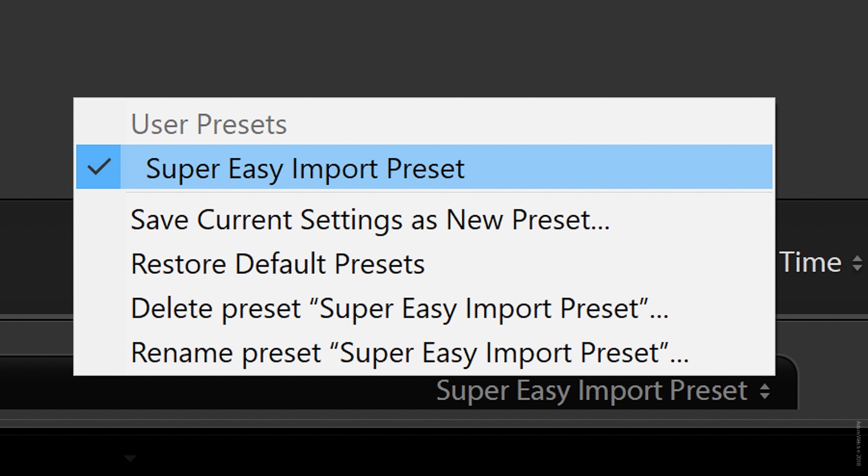The height and width of the screenshot is (476, 868).
Task: Click the Time sort label
Action: pos(810,262)
